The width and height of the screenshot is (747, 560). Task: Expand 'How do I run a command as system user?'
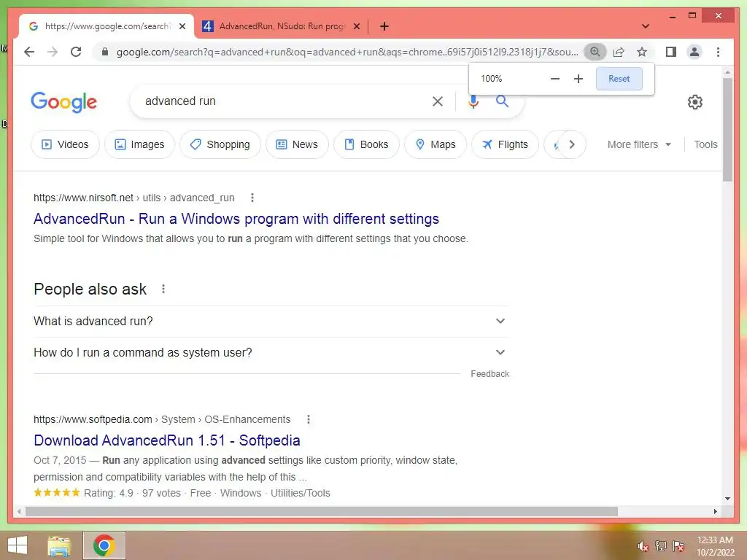[270, 353]
